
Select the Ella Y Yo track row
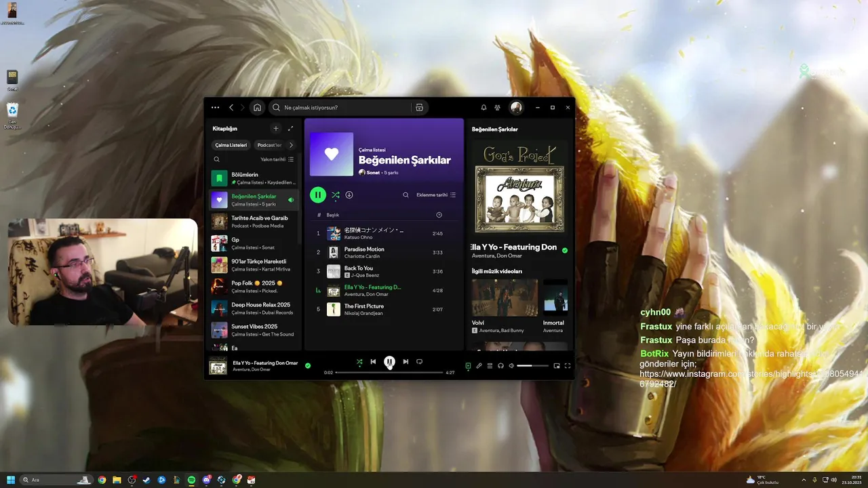384,290
